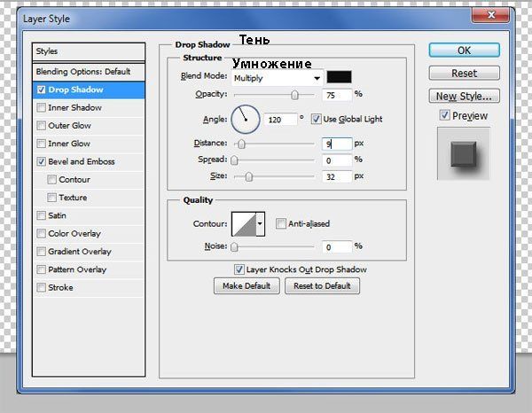Click the Distance slider handle
532x413 pixels.
[241, 144]
